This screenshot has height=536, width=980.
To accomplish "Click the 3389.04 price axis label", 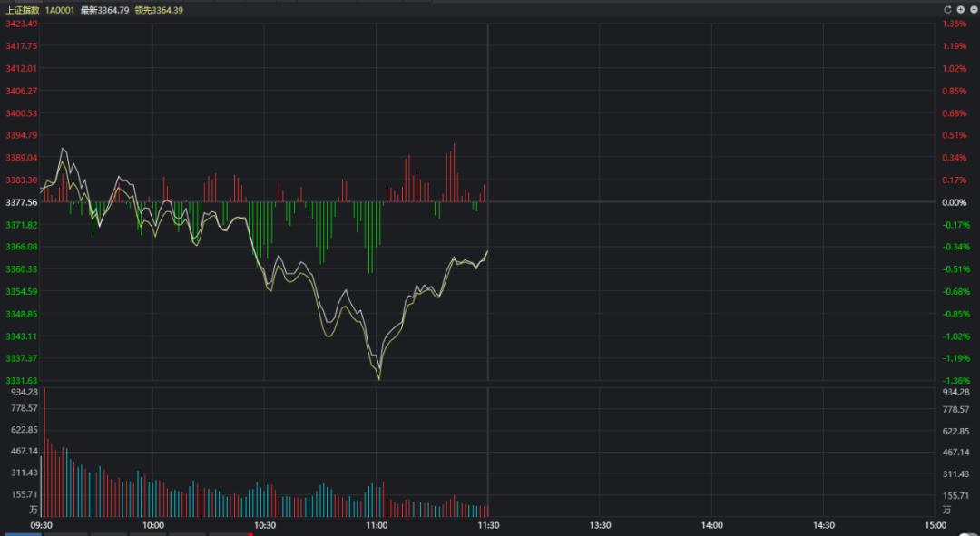I will (x=21, y=158).
